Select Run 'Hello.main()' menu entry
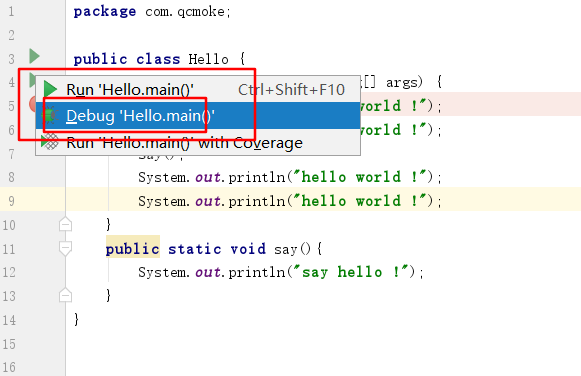Screen dimensions: 581x376 coord(198,89)
